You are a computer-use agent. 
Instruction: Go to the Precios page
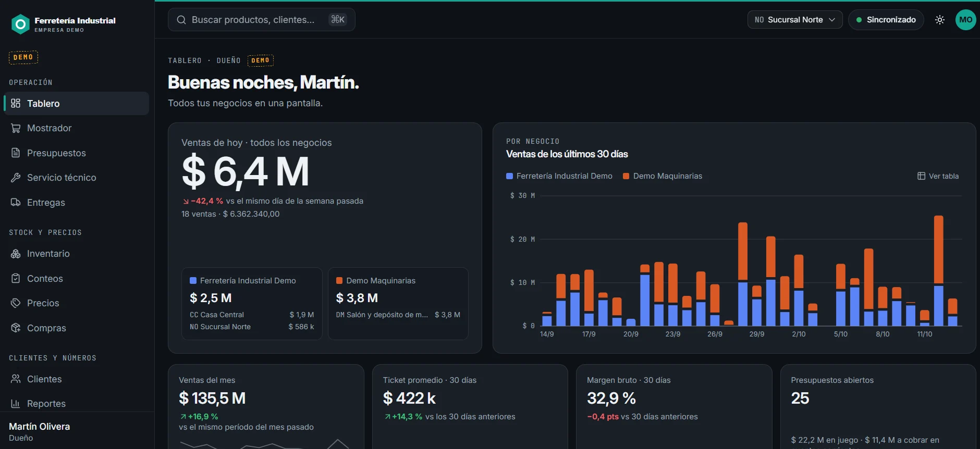(x=76, y=303)
